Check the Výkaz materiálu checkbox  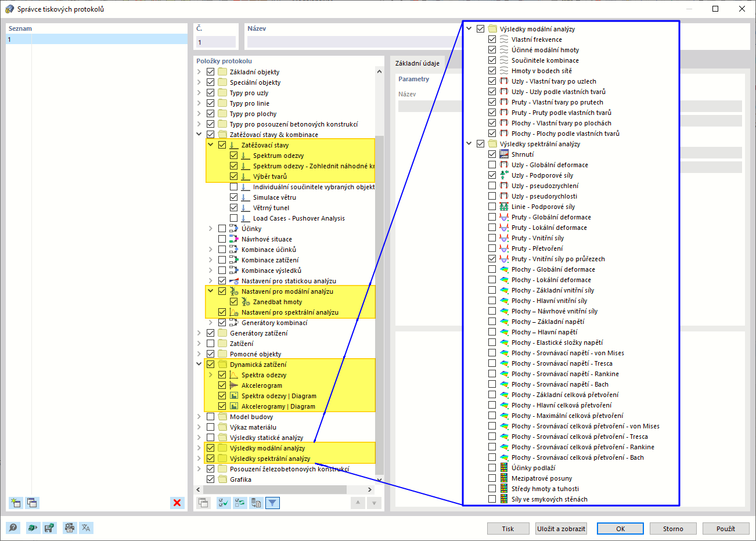click(210, 427)
